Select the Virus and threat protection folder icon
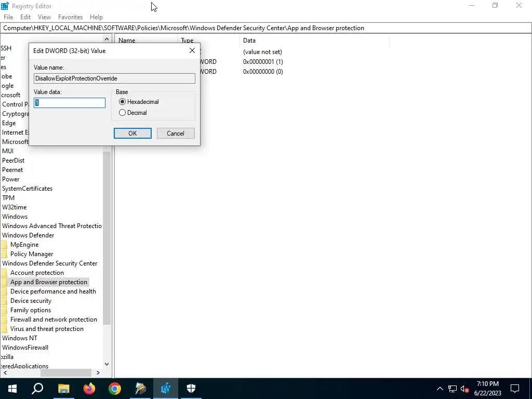 [x=4, y=329]
